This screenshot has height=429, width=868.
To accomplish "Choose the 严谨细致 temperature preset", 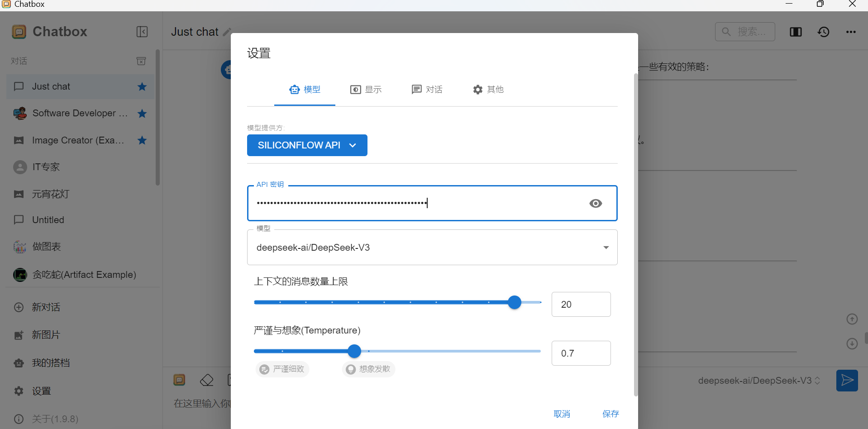I will click(282, 369).
